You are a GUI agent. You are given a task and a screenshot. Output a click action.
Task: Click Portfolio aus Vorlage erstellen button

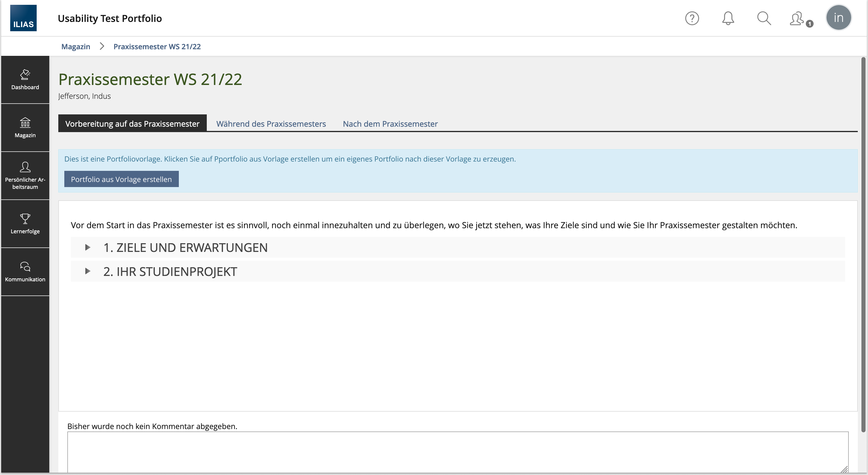[x=121, y=179]
